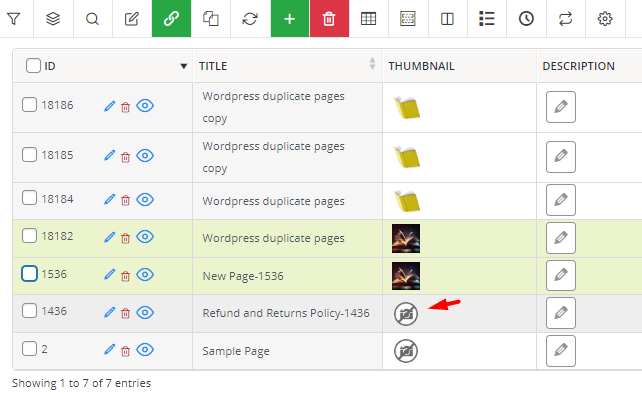This screenshot has height=395, width=642.
Task: Click the no-image placeholder for Sample Page
Action: click(406, 351)
